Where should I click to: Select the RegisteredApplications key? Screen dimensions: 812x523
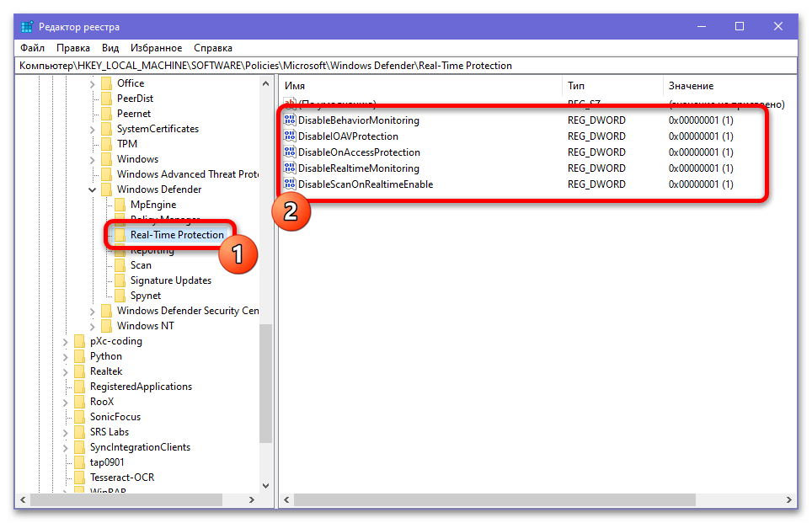click(141, 387)
